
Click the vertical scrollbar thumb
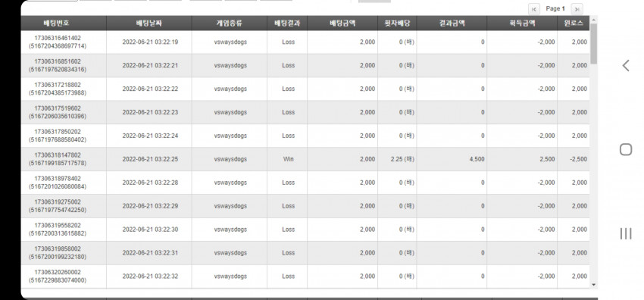(593, 43)
